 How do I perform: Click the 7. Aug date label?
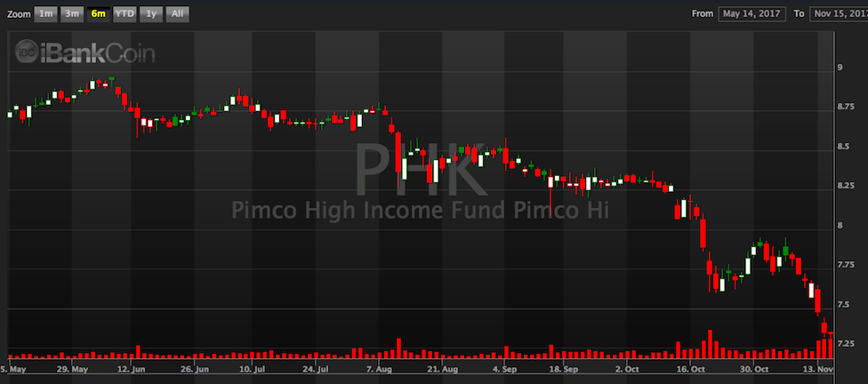(x=378, y=369)
